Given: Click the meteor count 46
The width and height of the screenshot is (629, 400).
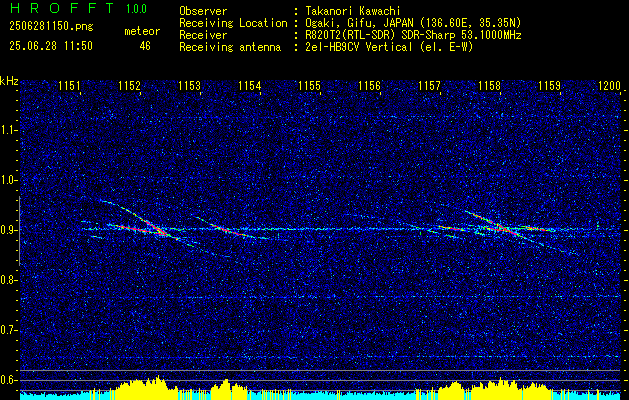Looking at the screenshot, I should coord(145,46).
